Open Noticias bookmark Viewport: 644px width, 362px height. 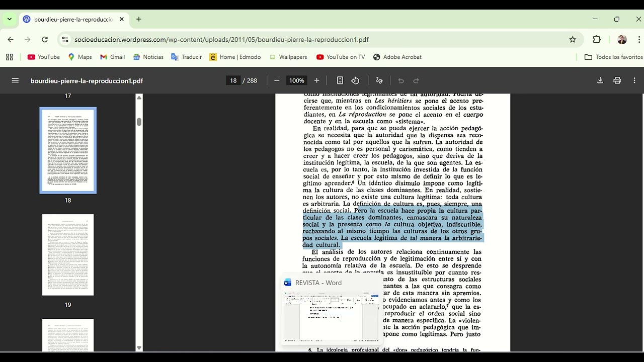(x=148, y=57)
